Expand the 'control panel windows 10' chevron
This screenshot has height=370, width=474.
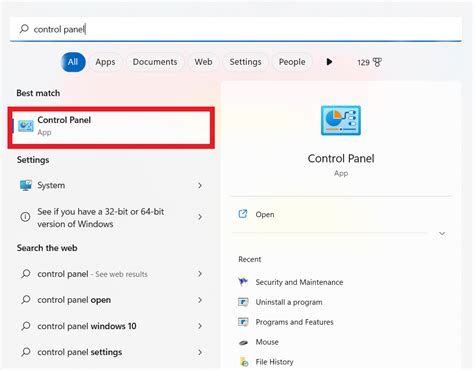coord(200,326)
